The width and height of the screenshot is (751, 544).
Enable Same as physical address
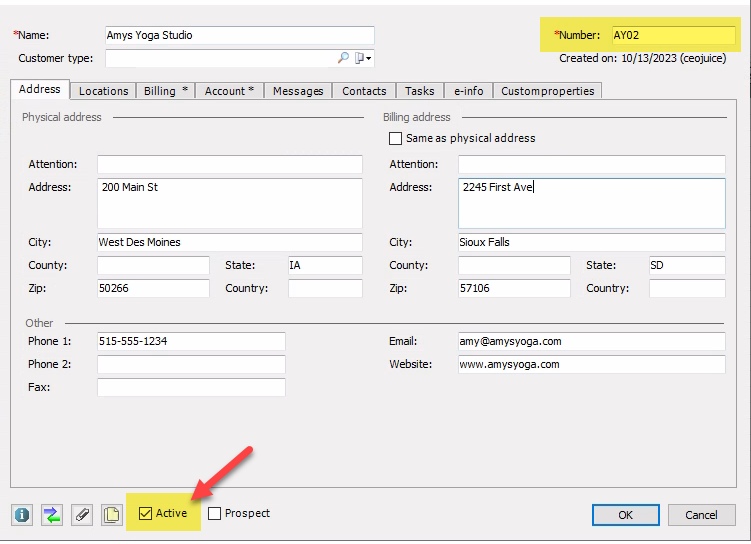pyautogui.click(x=395, y=138)
